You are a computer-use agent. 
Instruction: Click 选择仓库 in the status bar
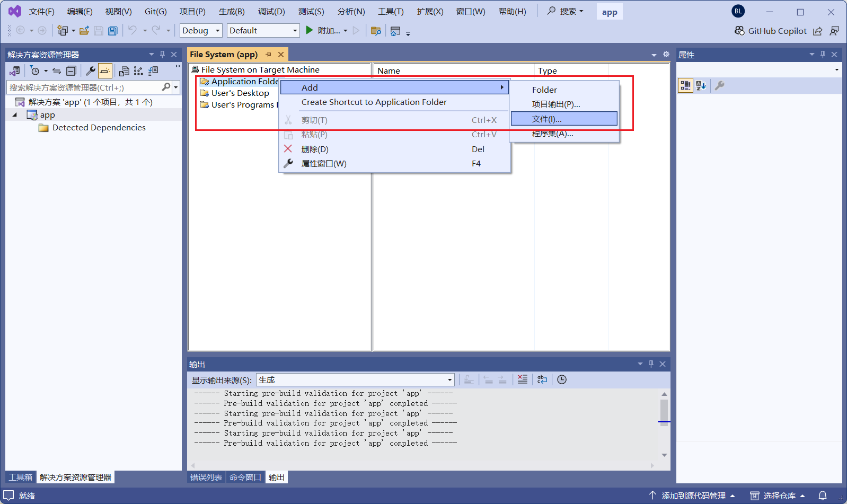click(x=778, y=496)
